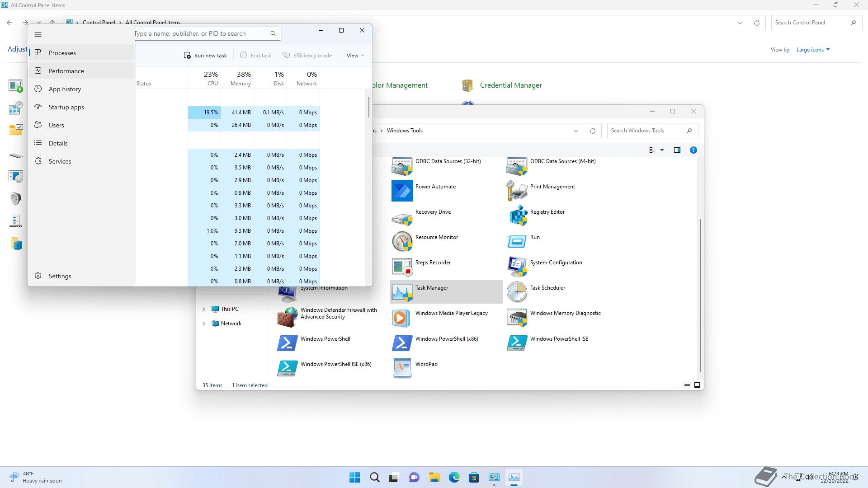The width and height of the screenshot is (868, 488).
Task: Sort processes by Memory column
Action: click(237, 78)
